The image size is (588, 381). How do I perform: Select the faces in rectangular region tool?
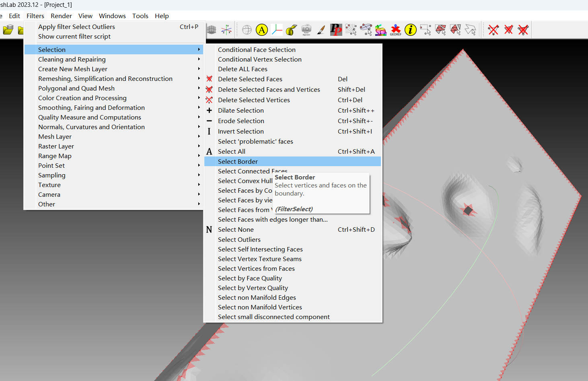coord(440,30)
